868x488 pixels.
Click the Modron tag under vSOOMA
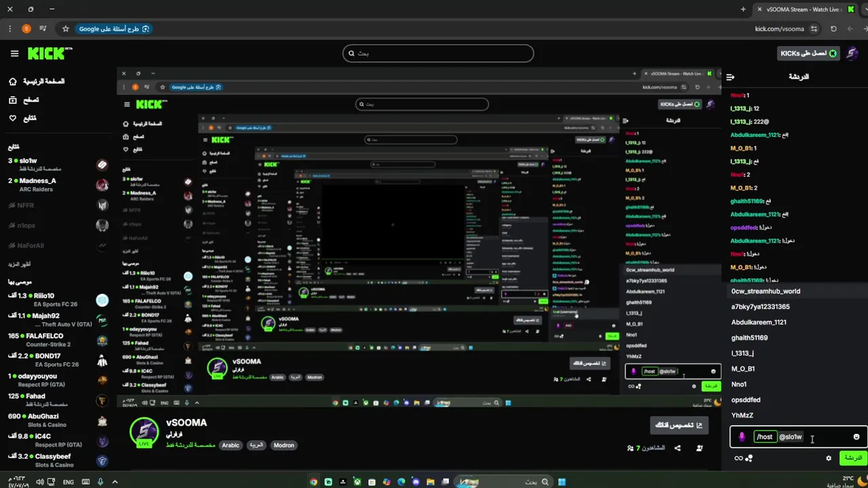pos(283,445)
